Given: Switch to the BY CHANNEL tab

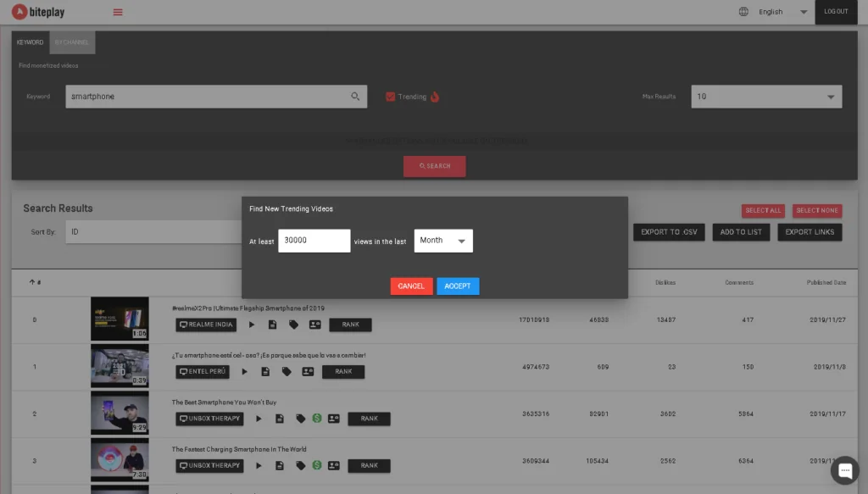Looking at the screenshot, I should pos(72,42).
